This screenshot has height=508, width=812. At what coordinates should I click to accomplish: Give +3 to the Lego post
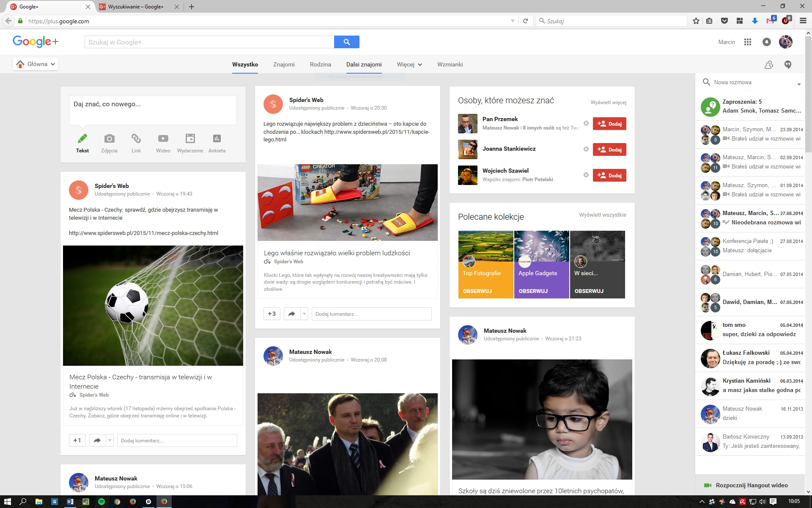[272, 314]
